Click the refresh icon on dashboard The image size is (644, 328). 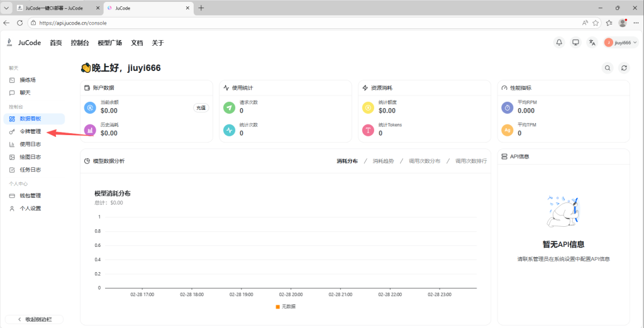click(624, 68)
